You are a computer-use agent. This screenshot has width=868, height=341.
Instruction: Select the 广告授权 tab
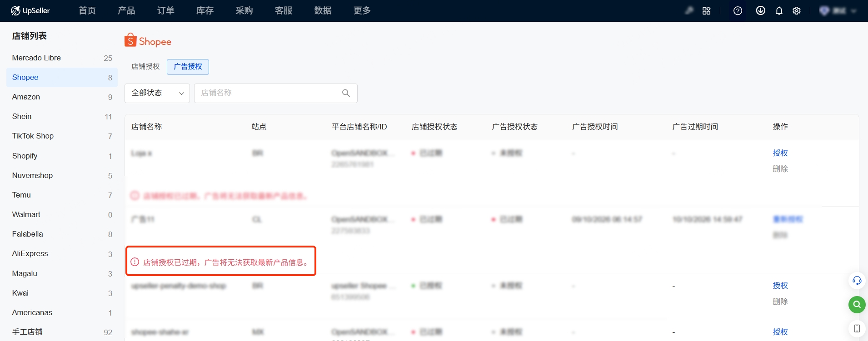click(188, 67)
